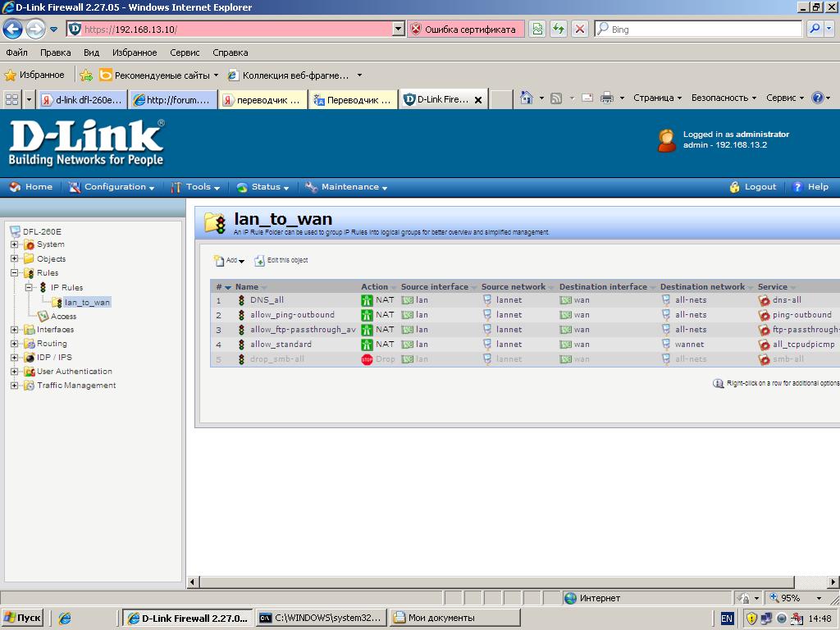Click the System folder icon in tree
Screen dimensions: 840x630
29,244
